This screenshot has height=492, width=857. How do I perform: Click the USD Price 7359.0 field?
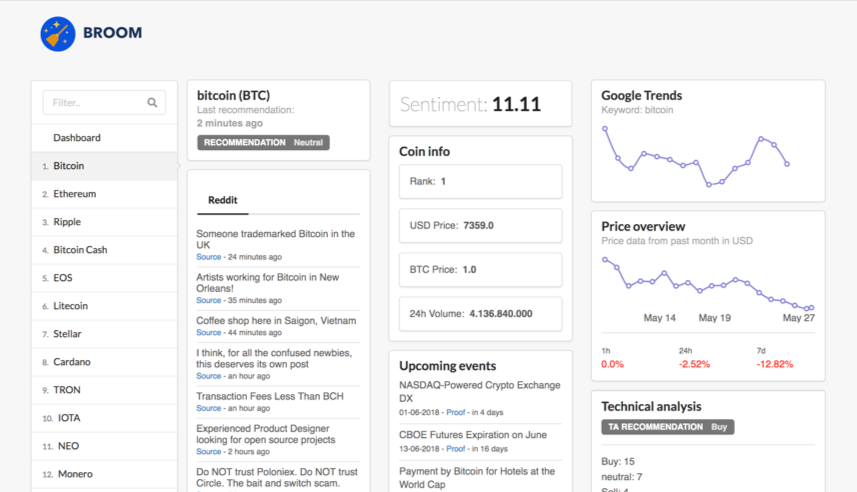click(480, 225)
